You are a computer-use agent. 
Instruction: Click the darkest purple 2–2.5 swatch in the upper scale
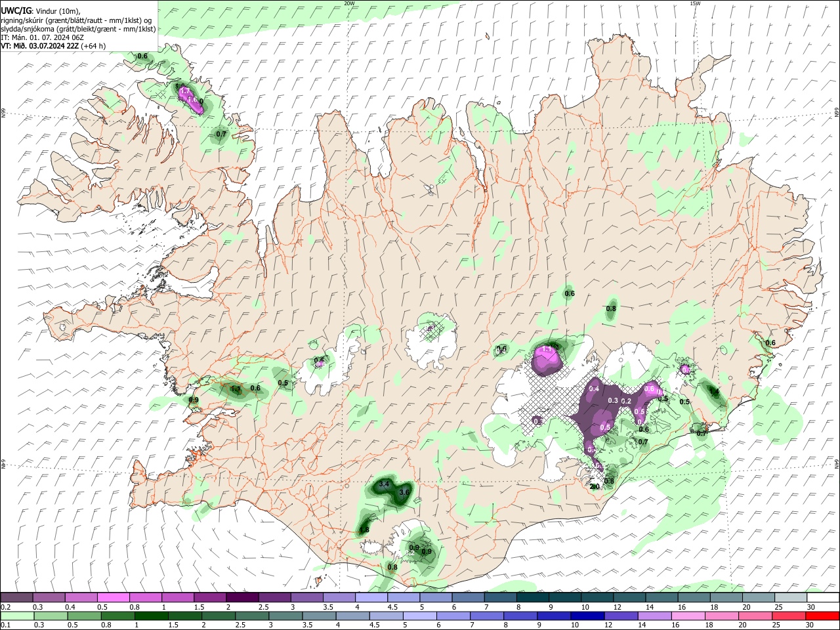click(x=242, y=598)
